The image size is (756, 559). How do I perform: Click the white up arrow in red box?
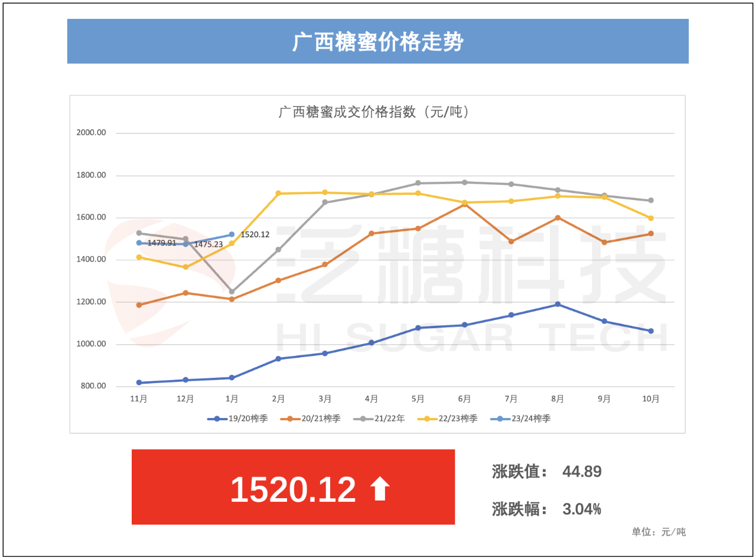point(379,489)
